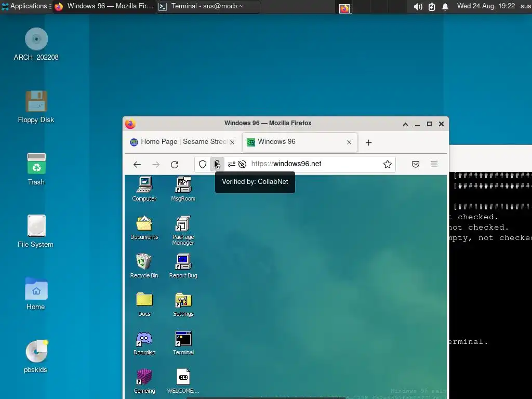Select the Trash desktop icon
The height and width of the screenshot is (399, 532).
(x=36, y=169)
